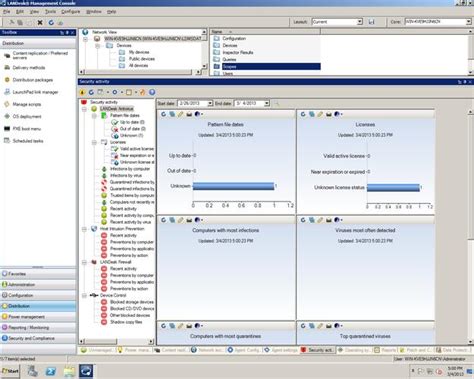
Task: Open the File menu
Action: tap(7, 12)
